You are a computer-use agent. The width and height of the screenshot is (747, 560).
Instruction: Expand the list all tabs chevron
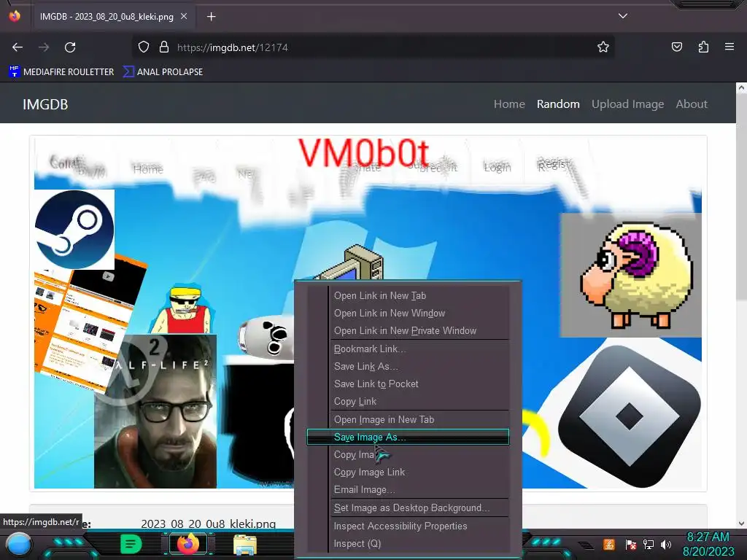pyautogui.click(x=623, y=16)
